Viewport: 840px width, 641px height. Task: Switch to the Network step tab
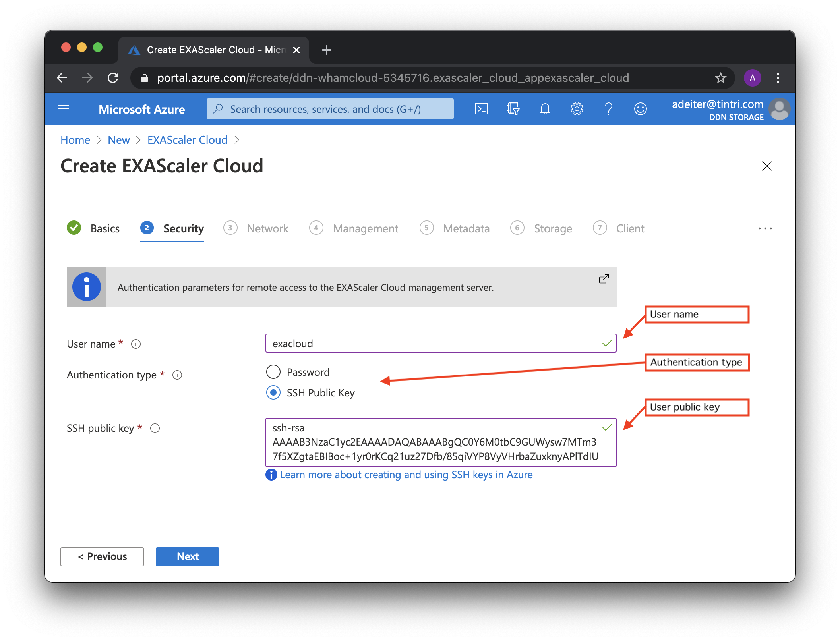(267, 228)
